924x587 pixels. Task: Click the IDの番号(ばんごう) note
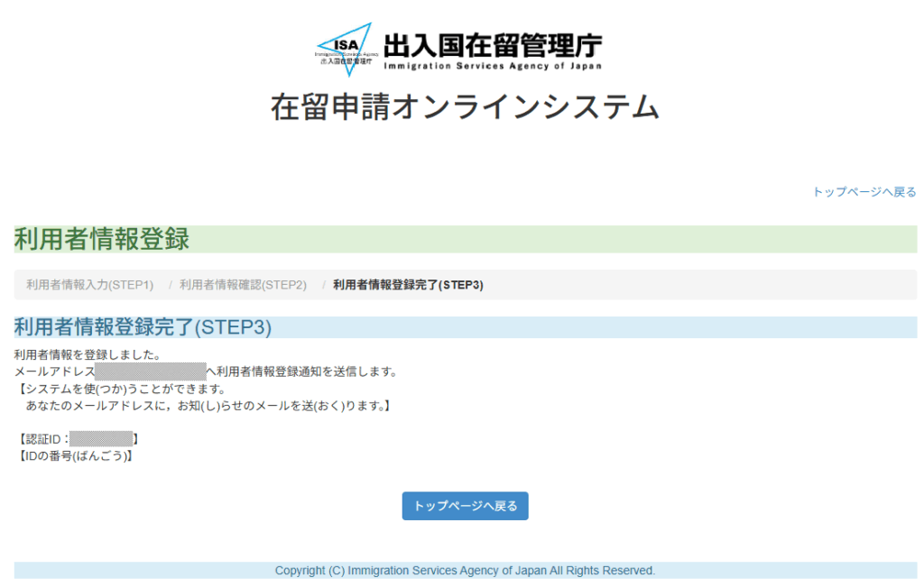tap(76, 456)
